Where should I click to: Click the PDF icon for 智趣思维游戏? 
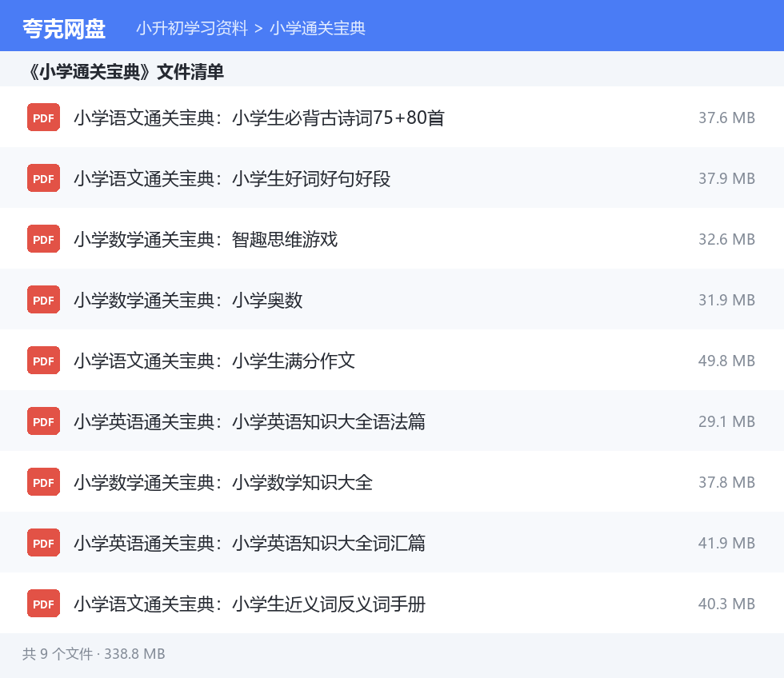(x=43, y=239)
